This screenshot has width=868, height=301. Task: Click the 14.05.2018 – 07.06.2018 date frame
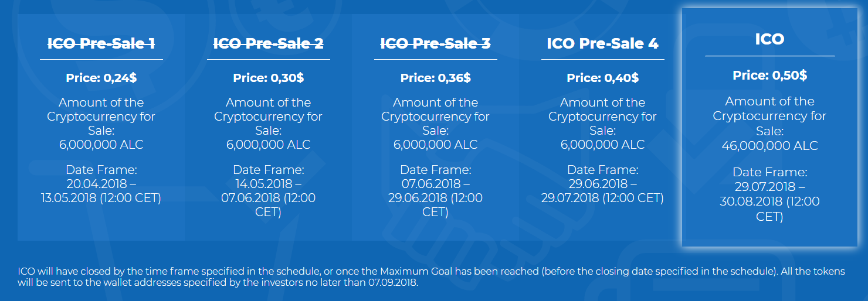click(268, 198)
